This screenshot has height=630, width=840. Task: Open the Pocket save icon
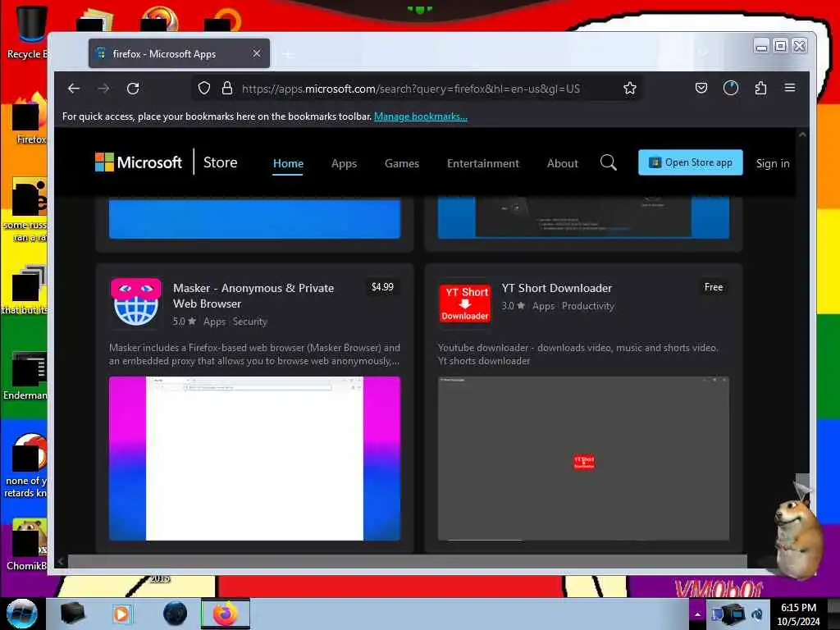701,88
